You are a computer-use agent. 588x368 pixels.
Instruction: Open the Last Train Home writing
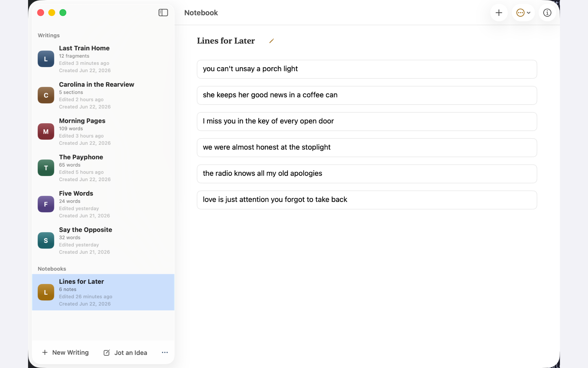tap(103, 59)
